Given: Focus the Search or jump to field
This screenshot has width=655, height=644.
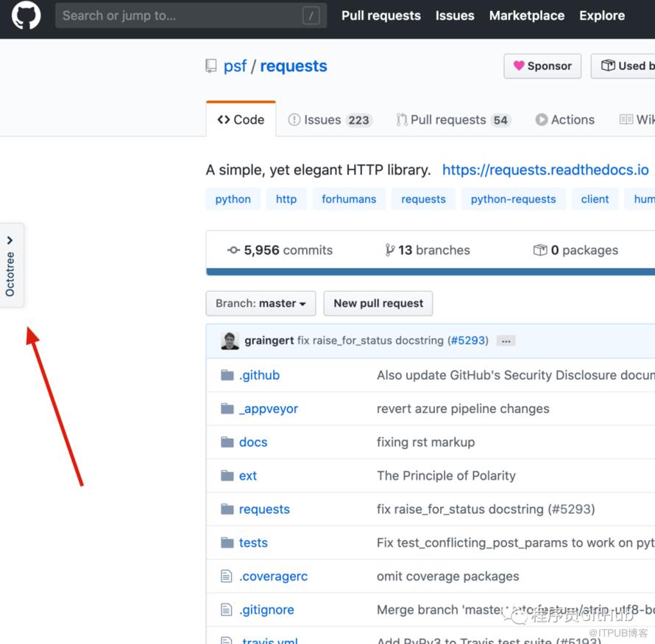Looking at the screenshot, I should tap(191, 15).
